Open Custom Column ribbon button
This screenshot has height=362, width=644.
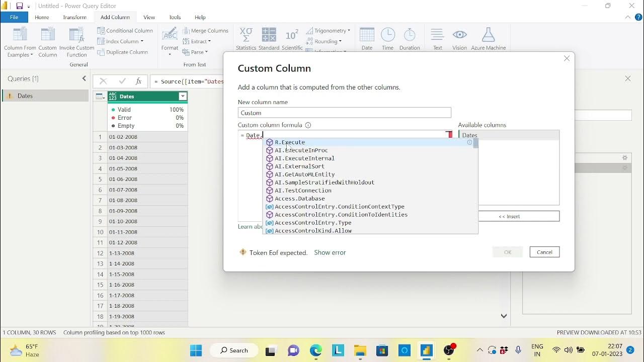point(48,43)
